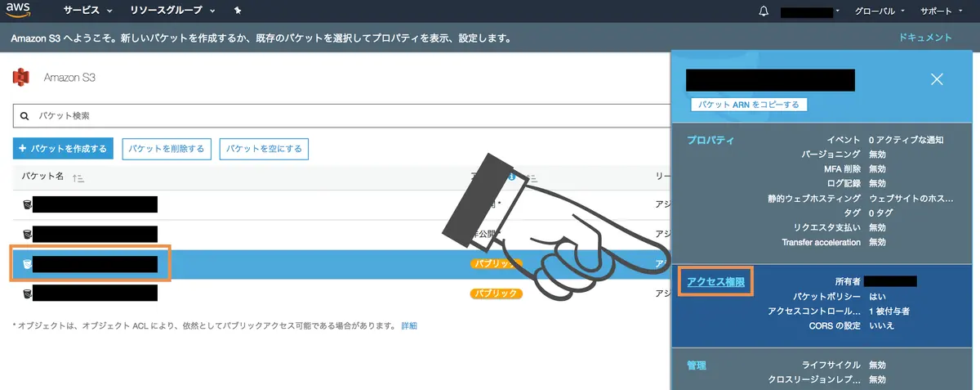
Task: Open the notifications bell icon
Action: (764, 11)
